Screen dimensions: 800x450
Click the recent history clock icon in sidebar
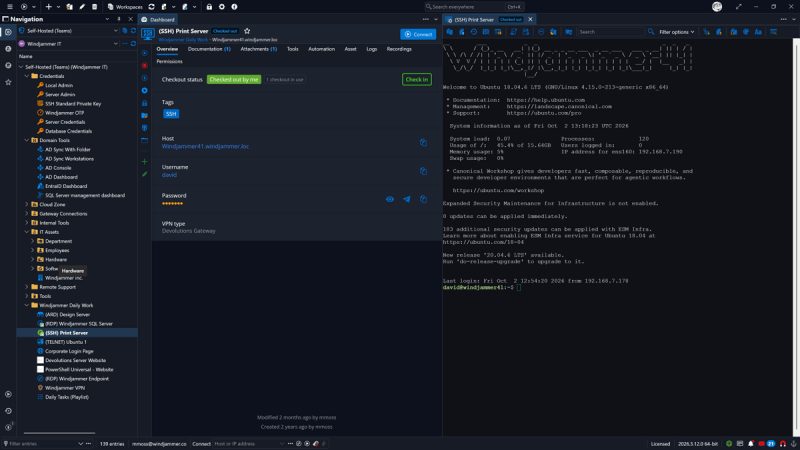[8, 411]
